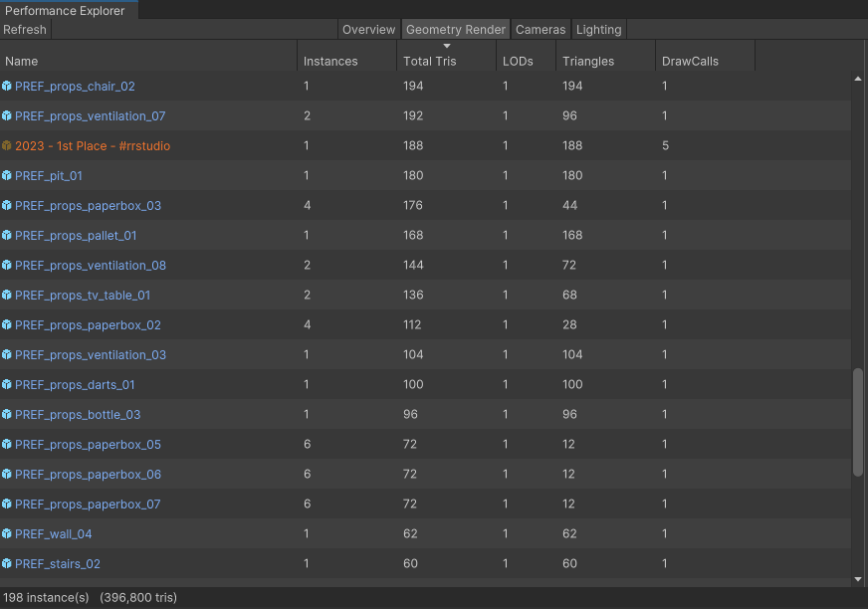Click the scrollbar down arrow
868x609 pixels.
858,578
